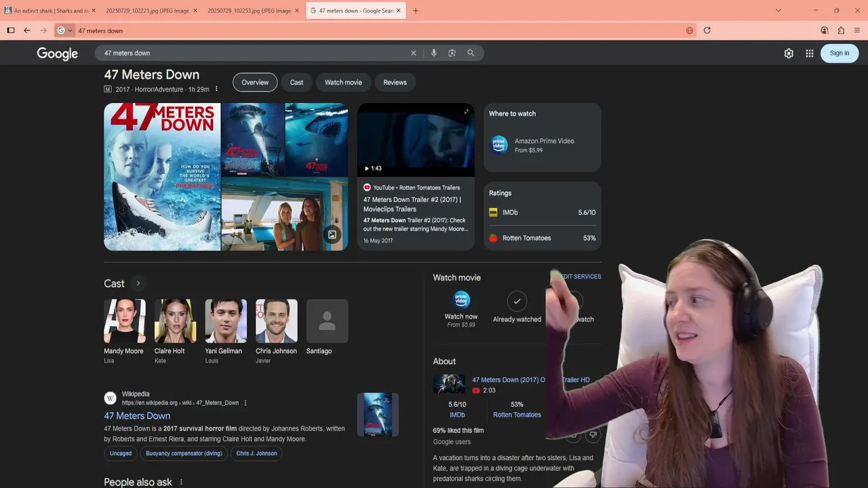This screenshot has height=488, width=868.
Task: Open image gallery icon on movie still
Action: tap(332, 235)
